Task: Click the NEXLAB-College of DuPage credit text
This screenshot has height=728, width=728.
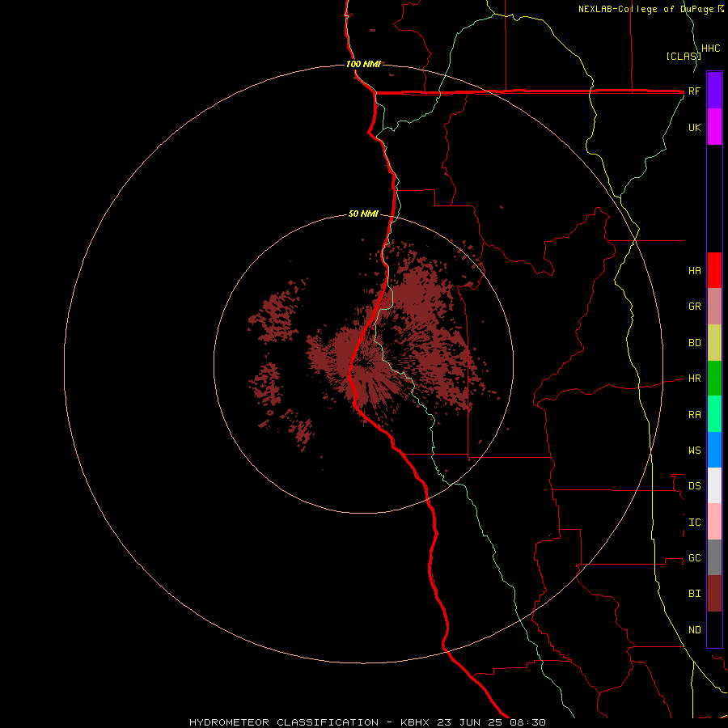Action: 647,9
